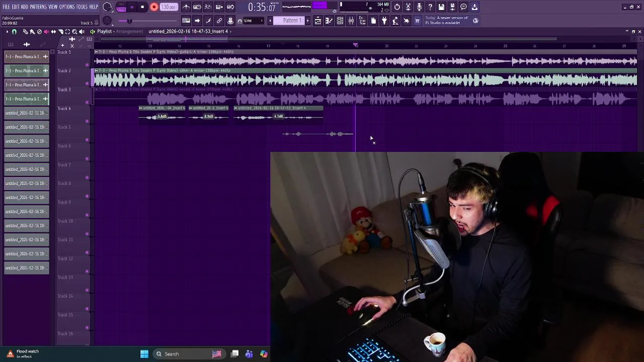Open the OPTIONS menu
Viewport: 644px width, 362px height.
click(67, 7)
